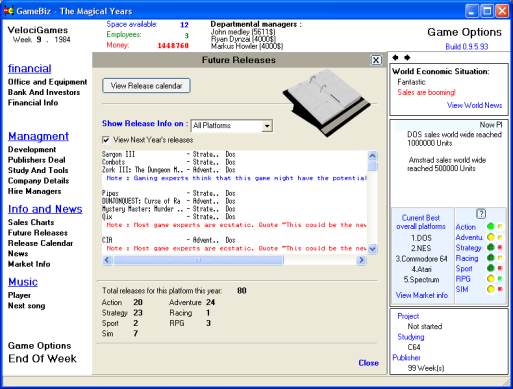Click the horizontal scroll left arrow
Viewport: 513px width, 389px height.
click(107, 260)
